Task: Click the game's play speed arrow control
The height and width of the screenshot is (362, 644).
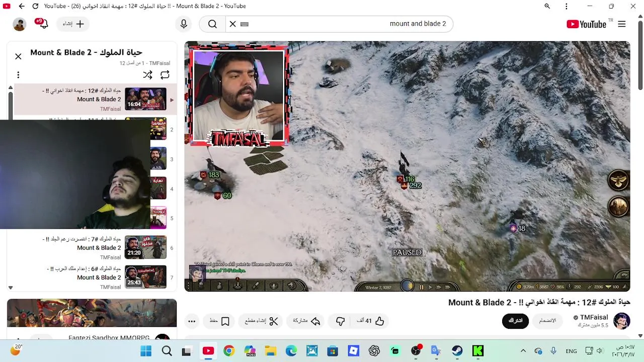Action: click(x=430, y=287)
